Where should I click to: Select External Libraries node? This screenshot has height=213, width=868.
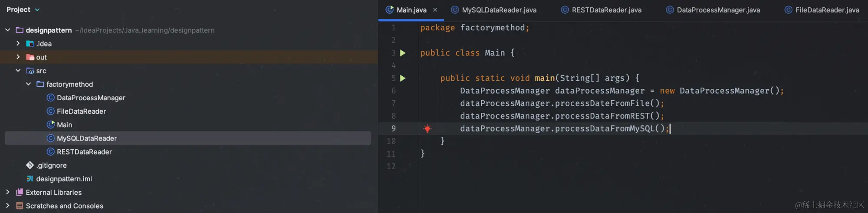(x=53, y=192)
